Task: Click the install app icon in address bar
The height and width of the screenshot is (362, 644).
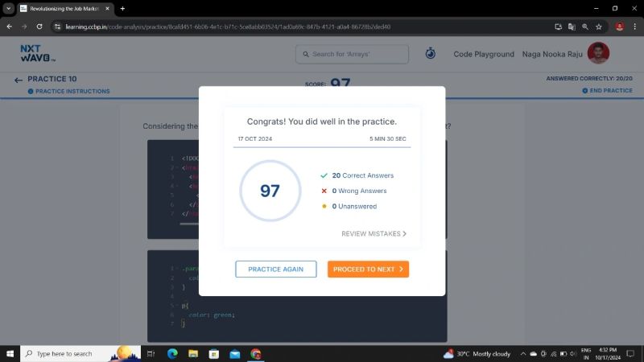Action: 558,27
